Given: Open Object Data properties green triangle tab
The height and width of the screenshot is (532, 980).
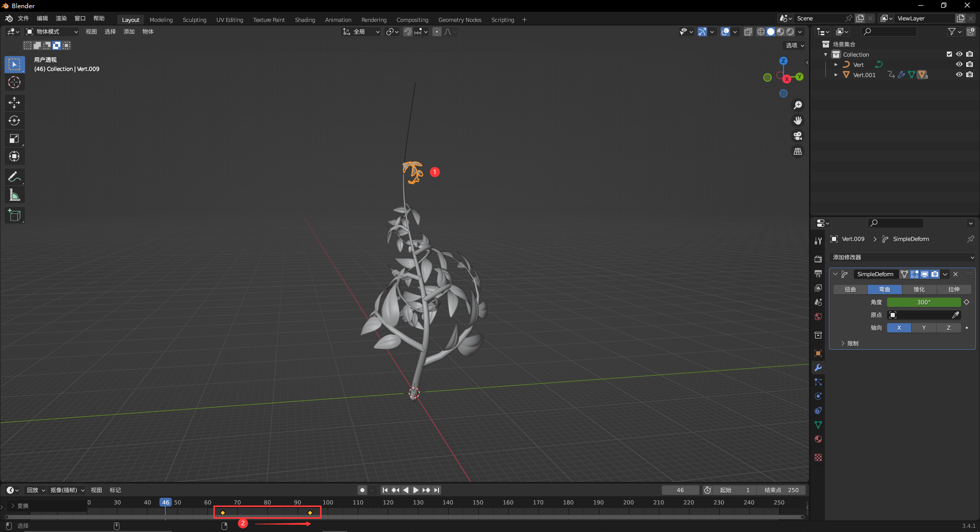Looking at the screenshot, I should 818,425.
